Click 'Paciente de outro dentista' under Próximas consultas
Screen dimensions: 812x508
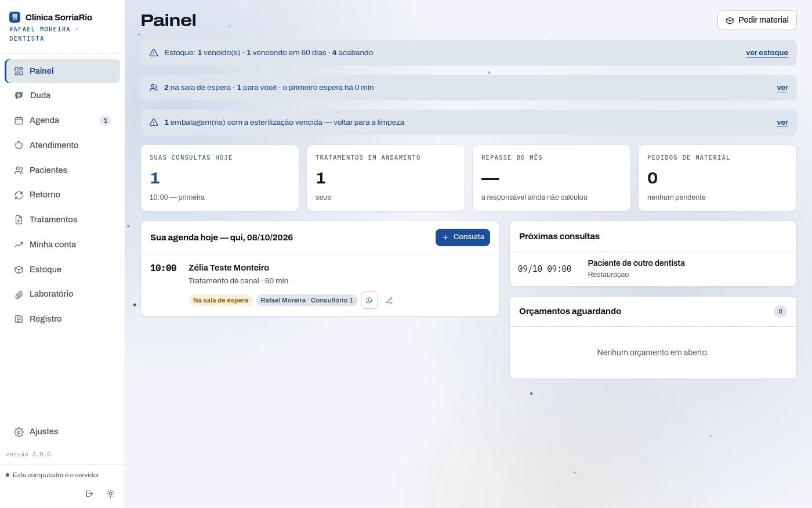tap(636, 263)
